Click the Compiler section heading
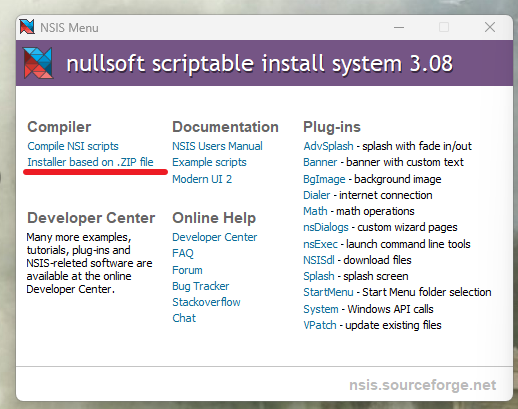Viewport: 518px width, 409px height. [59, 127]
